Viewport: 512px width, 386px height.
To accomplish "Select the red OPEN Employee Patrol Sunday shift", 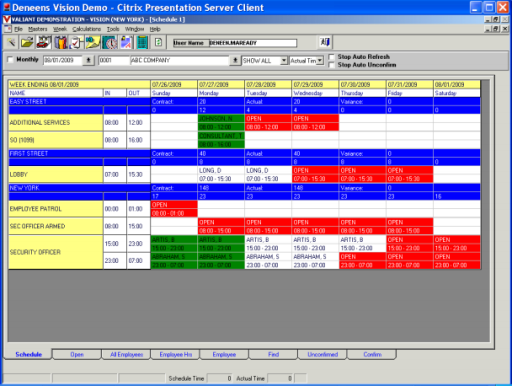I will tap(174, 209).
